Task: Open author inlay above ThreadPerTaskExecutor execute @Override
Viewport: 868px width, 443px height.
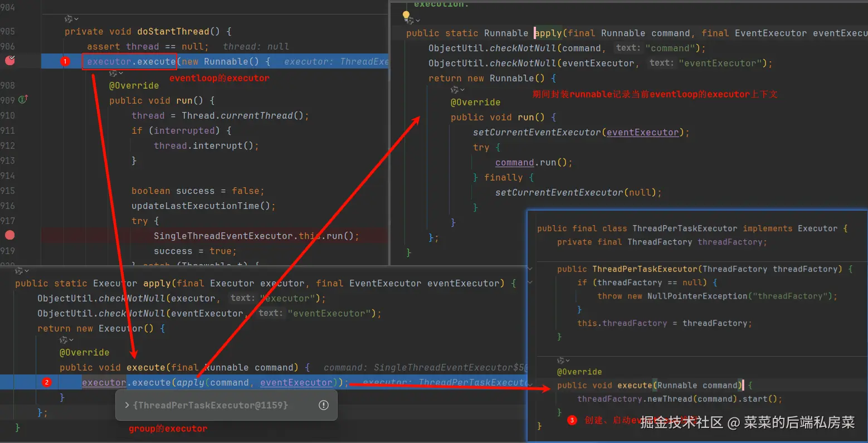Action: click(564, 360)
